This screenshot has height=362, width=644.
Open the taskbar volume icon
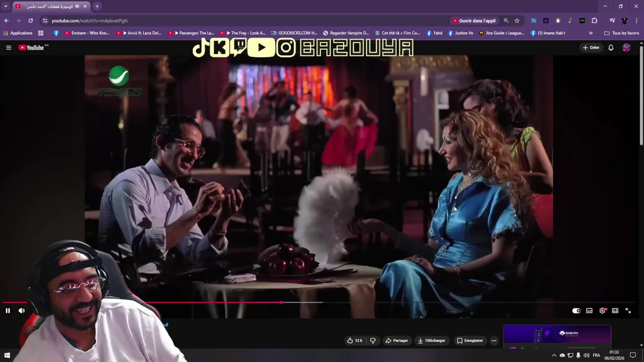[x=586, y=355]
